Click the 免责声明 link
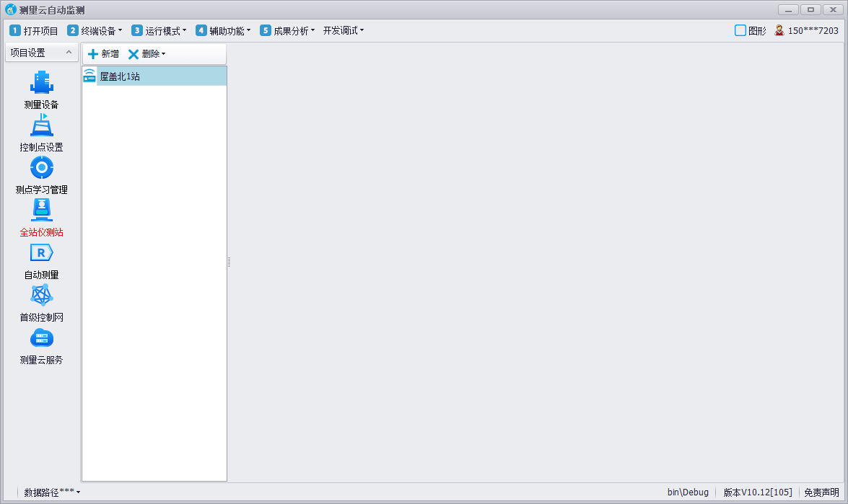The height and width of the screenshot is (504, 848). [821, 492]
